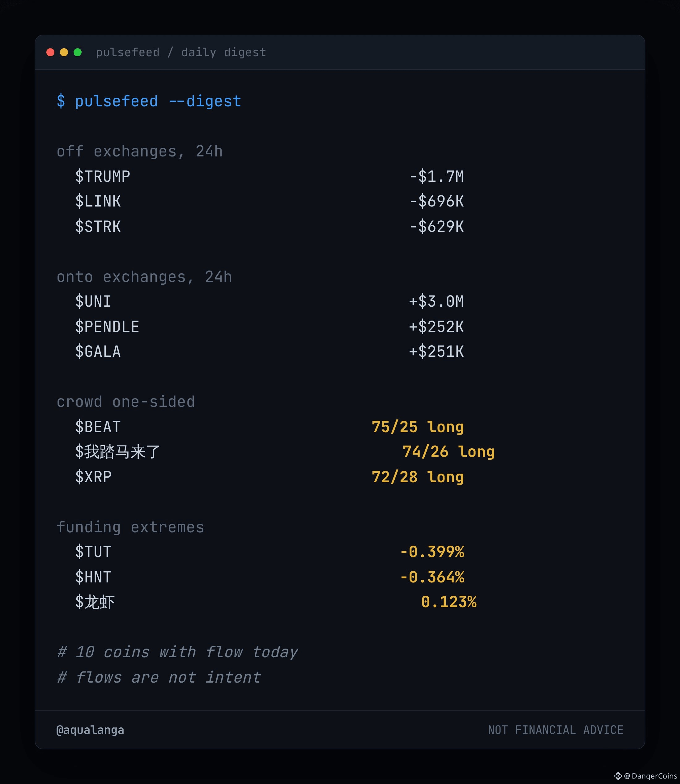This screenshot has width=680, height=784.
Task: Click the off exchanges, 24h heading
Action: 140,151
